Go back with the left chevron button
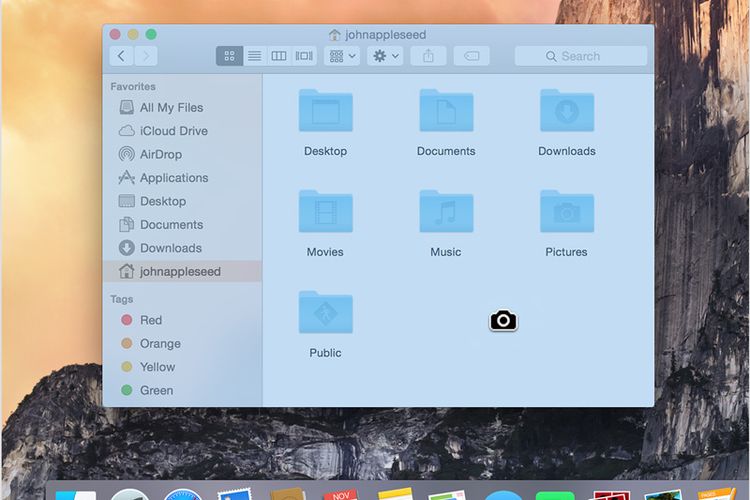 [x=121, y=56]
